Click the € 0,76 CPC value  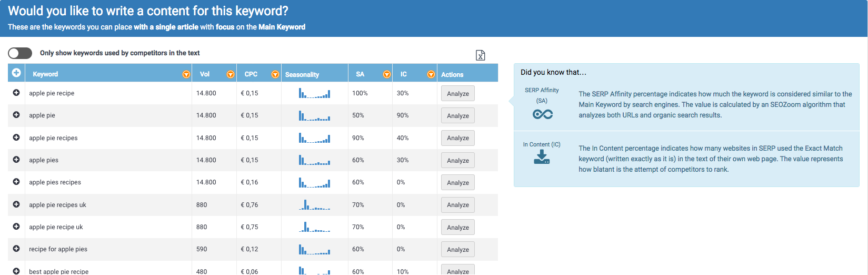(250, 205)
